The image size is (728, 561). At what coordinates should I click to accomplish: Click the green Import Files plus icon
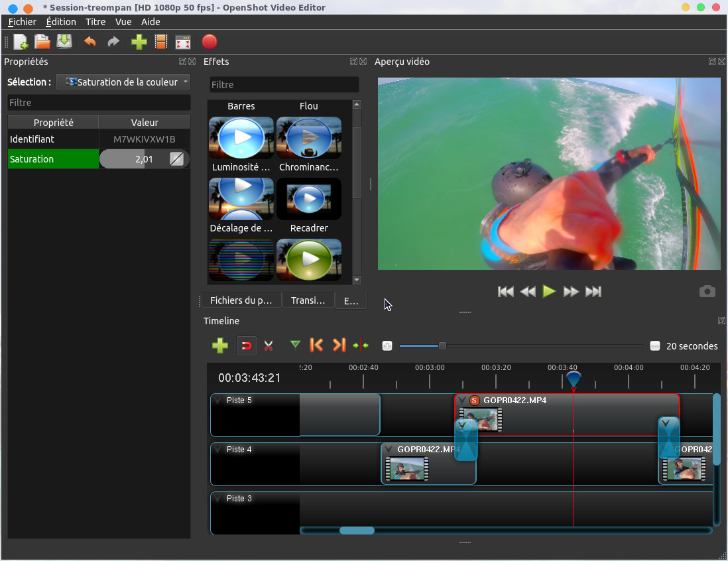tap(139, 42)
